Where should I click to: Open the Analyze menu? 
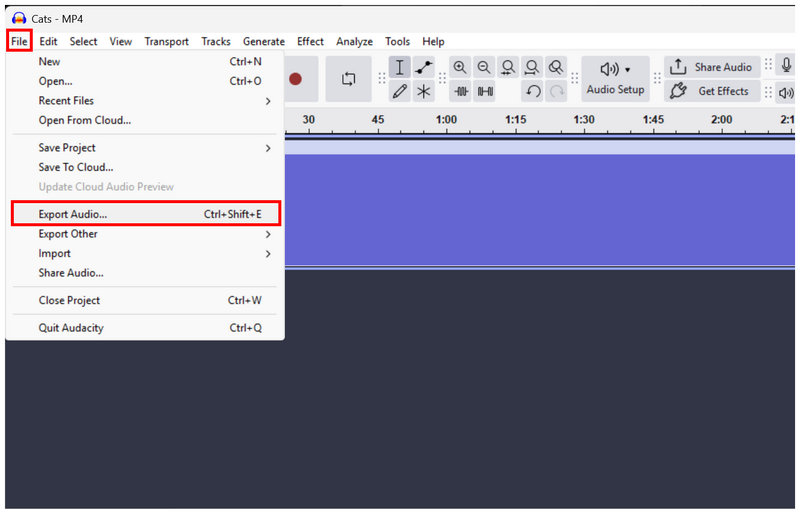click(354, 41)
